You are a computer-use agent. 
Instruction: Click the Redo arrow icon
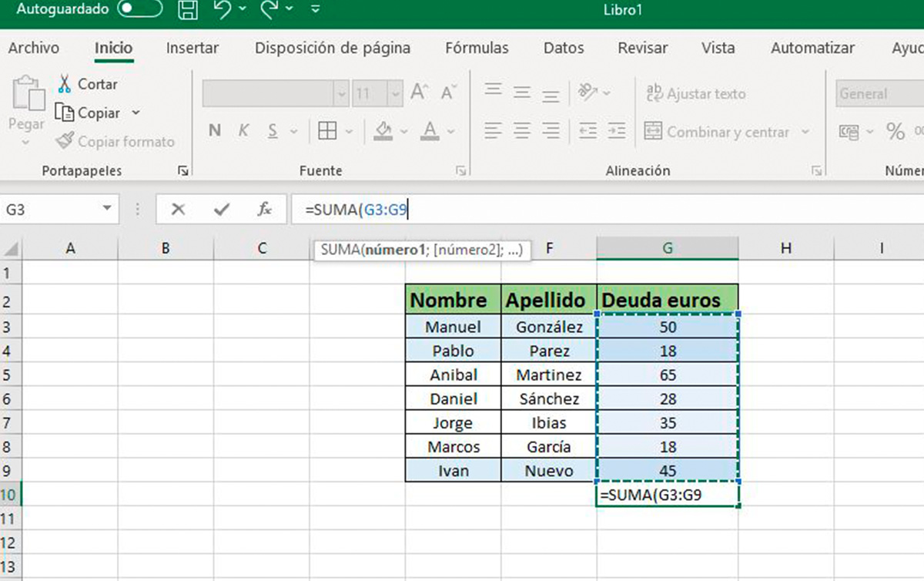click(269, 9)
